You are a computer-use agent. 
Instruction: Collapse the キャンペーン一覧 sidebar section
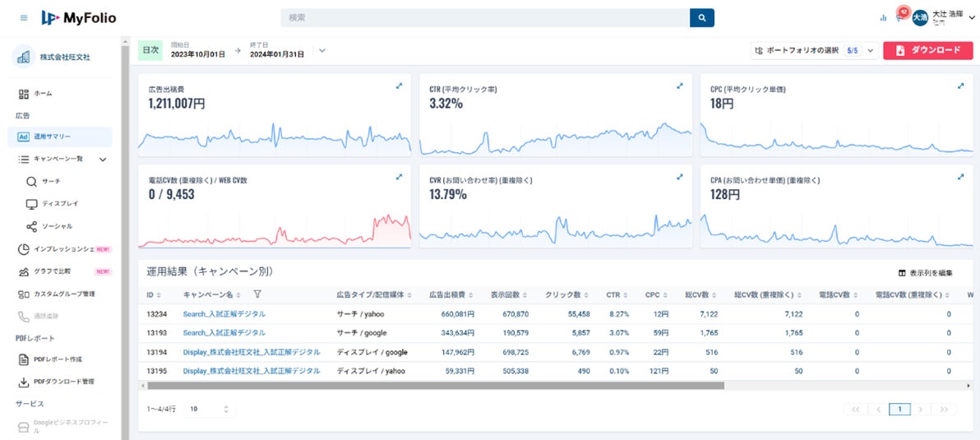point(103,160)
